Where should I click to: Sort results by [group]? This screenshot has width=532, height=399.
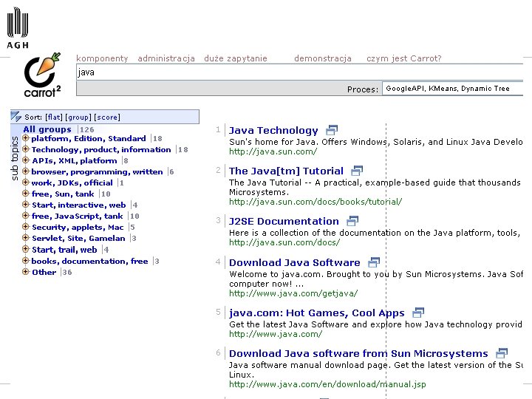78,117
